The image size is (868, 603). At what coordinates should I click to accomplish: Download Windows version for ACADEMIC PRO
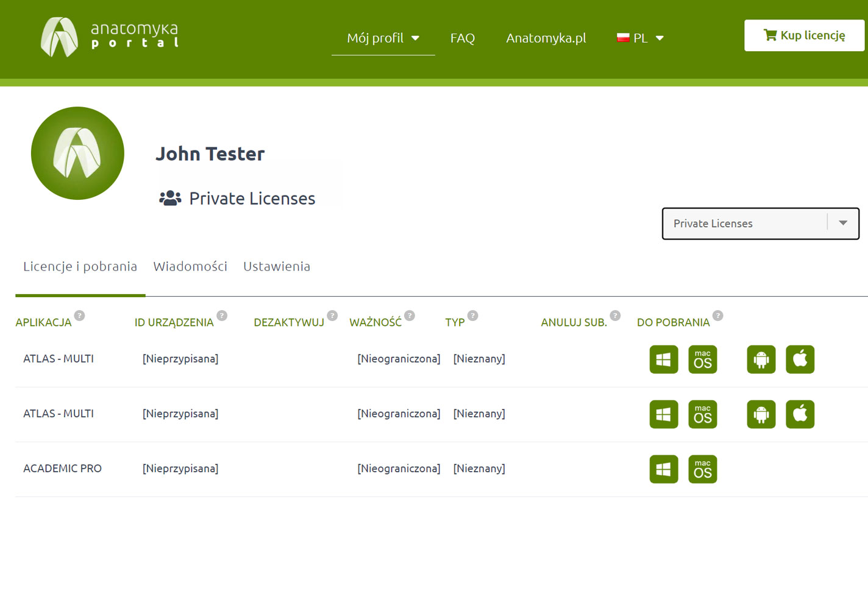pyautogui.click(x=663, y=469)
